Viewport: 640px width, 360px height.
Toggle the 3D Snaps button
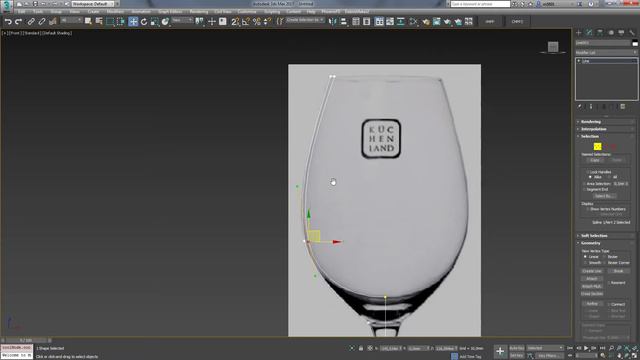(x=235, y=22)
